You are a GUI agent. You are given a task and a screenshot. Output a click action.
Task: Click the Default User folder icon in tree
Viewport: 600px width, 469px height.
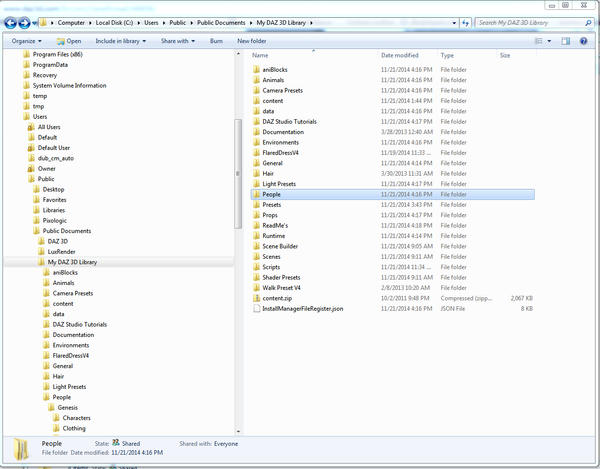click(31, 148)
